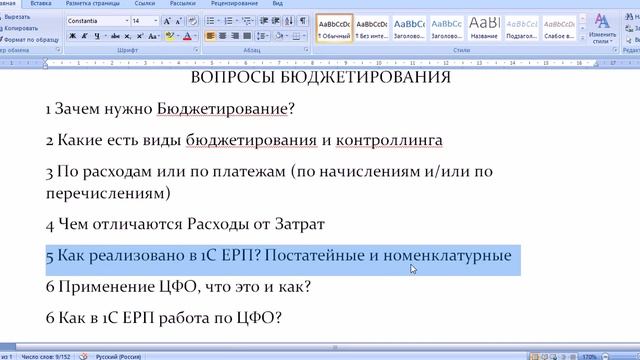The width and height of the screenshot is (640, 360).
Task: Apply the Подзаголовок style
Action: [522, 28]
